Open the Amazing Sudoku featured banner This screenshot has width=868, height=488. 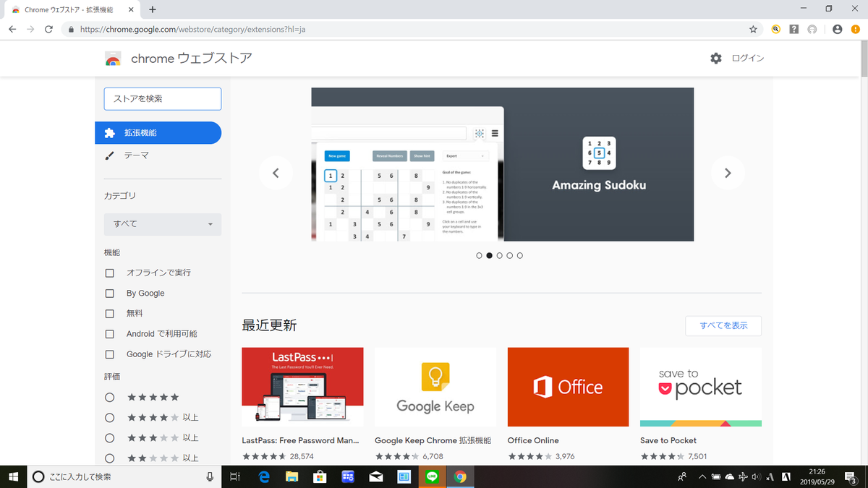coord(503,164)
